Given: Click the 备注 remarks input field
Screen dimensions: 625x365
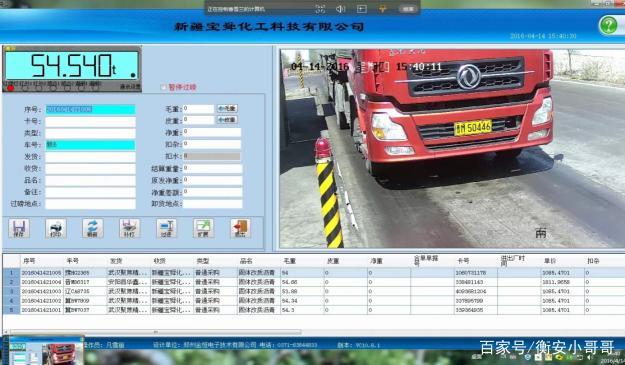Looking at the screenshot, I should pyautogui.click(x=90, y=192).
